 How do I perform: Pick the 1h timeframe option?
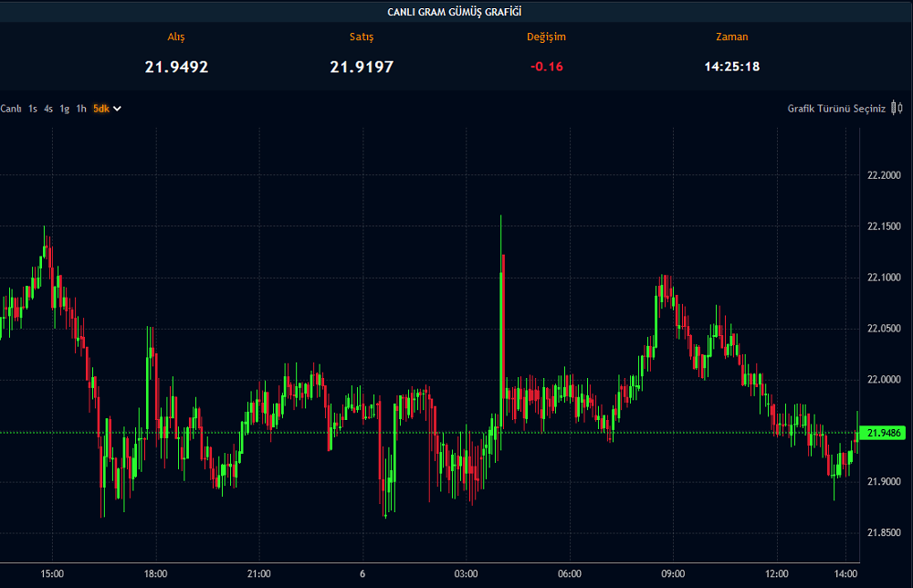point(81,109)
